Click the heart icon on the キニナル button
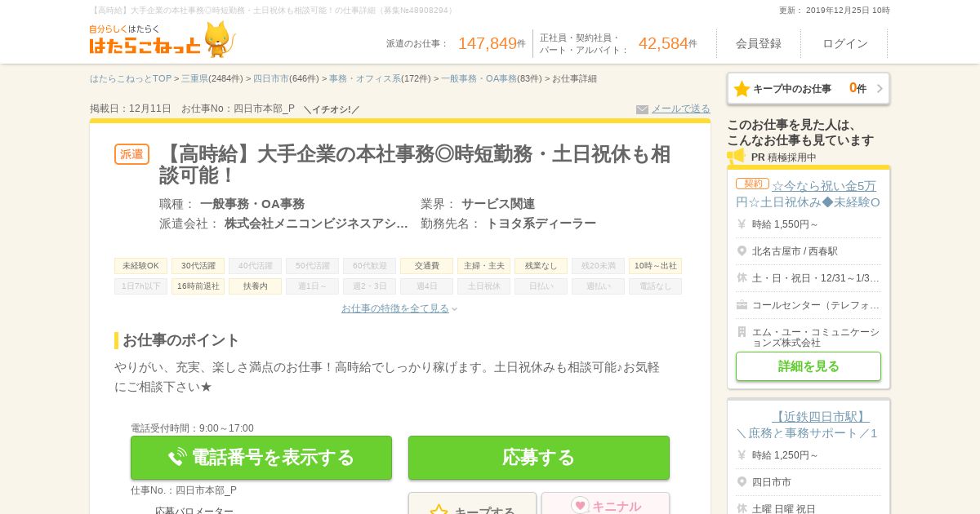 tap(580, 506)
